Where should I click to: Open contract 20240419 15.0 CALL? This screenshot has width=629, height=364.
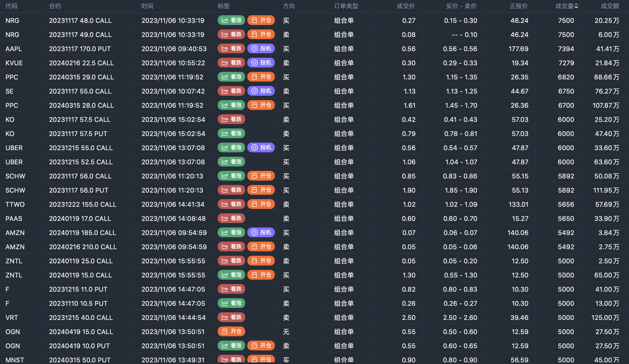point(81,332)
